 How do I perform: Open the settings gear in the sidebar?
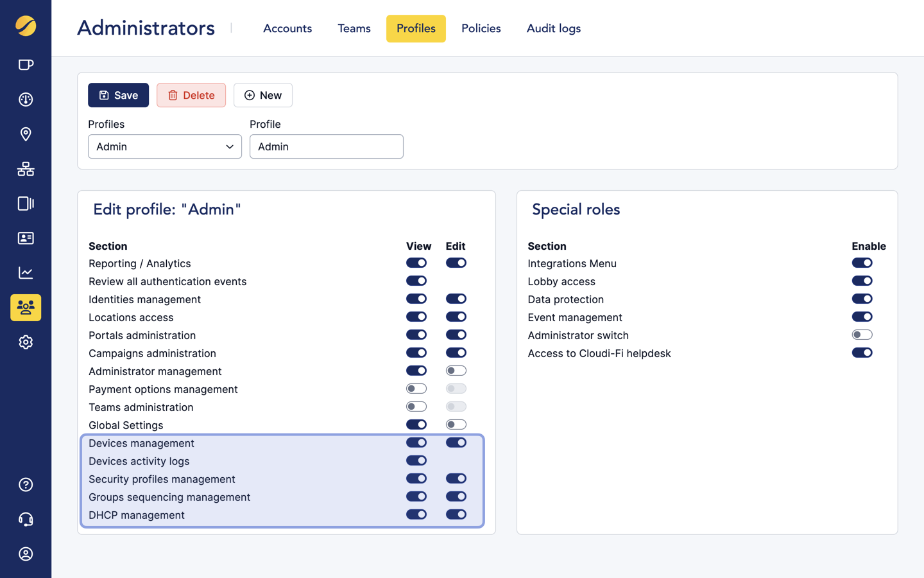point(26,342)
